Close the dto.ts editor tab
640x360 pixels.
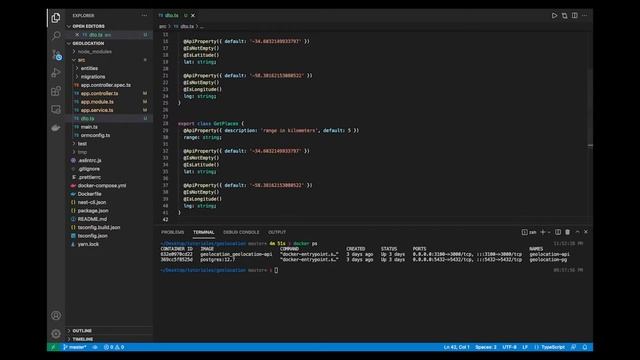tap(193, 16)
